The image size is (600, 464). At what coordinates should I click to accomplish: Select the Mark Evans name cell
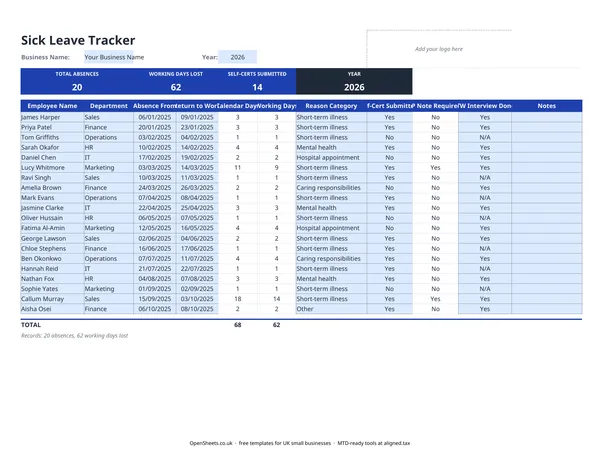[52, 197]
